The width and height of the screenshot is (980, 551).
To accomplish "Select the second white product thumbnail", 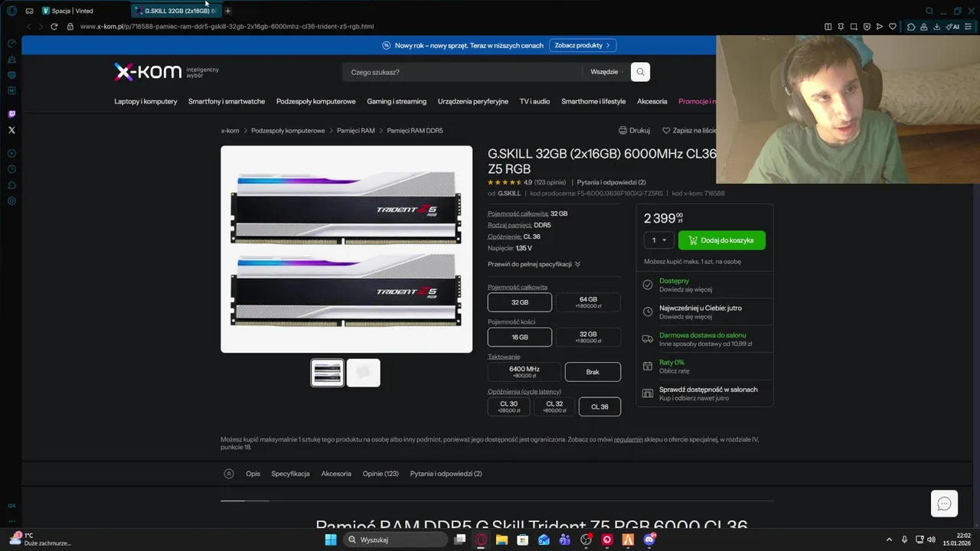I will [x=364, y=373].
